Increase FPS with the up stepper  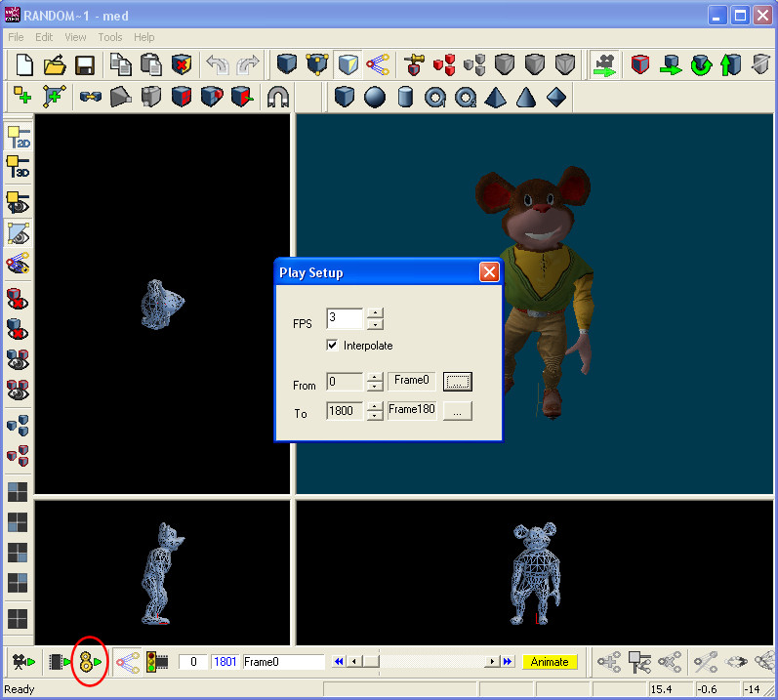[x=375, y=313]
